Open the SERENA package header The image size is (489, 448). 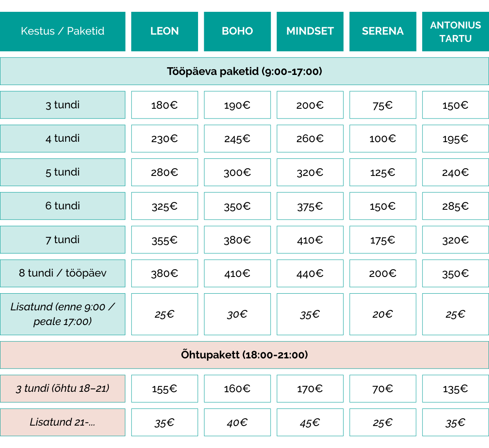(x=383, y=31)
